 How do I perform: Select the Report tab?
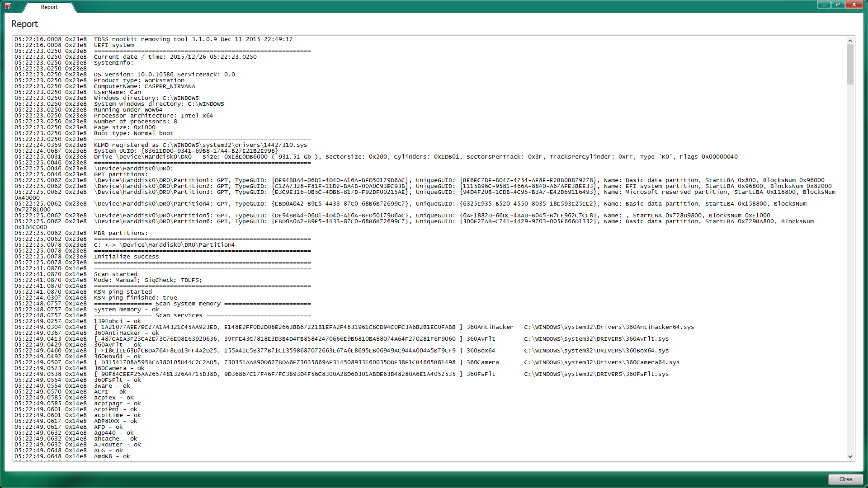tap(49, 7)
